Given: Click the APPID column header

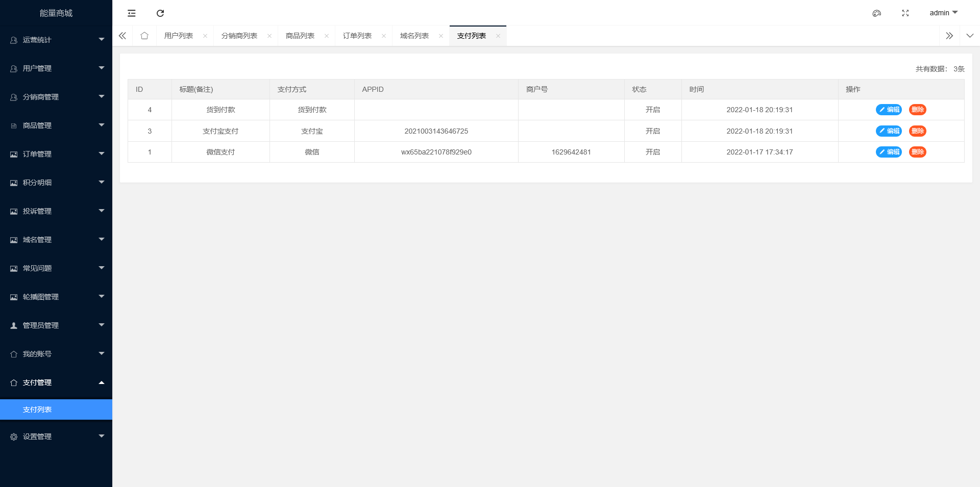Looking at the screenshot, I should (x=436, y=89).
